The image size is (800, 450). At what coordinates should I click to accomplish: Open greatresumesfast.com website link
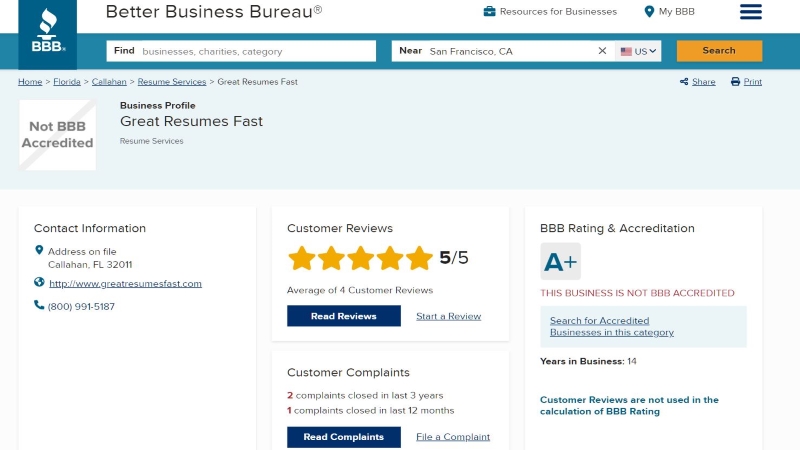[126, 284]
